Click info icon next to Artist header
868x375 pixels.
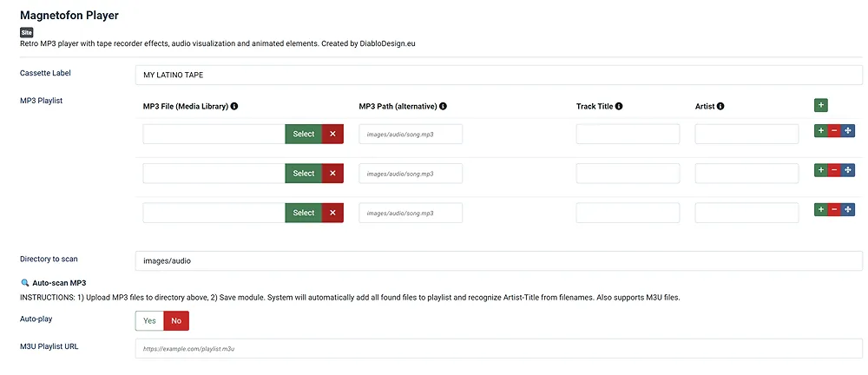coord(720,107)
